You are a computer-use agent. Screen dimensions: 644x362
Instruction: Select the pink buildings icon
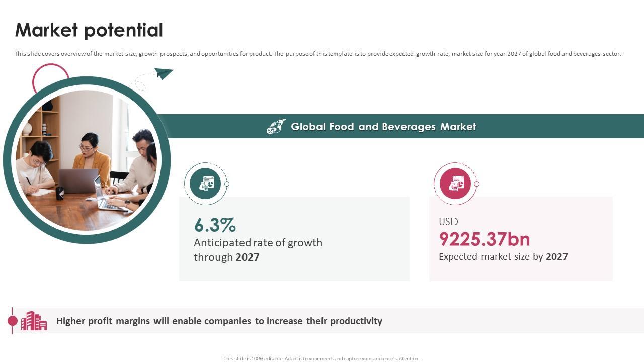click(x=34, y=321)
